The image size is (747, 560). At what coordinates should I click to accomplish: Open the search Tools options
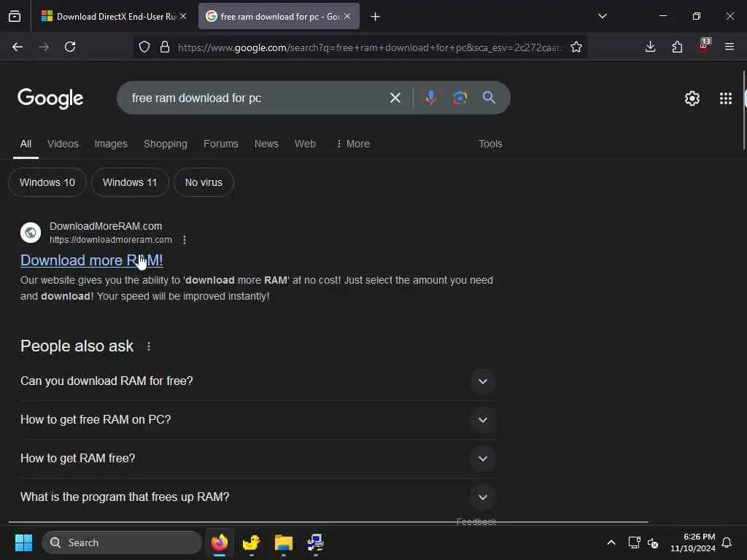pos(490,144)
